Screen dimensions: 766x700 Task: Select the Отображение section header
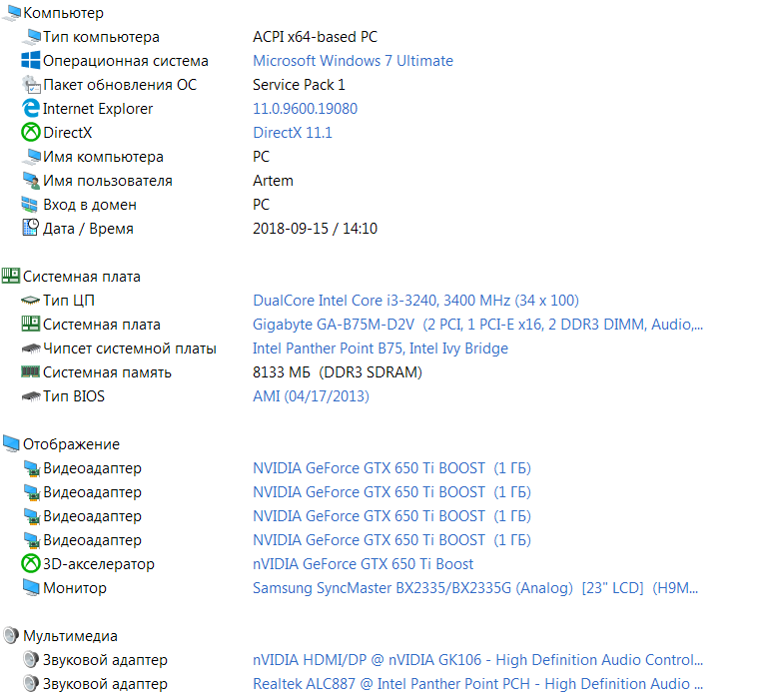pos(71,444)
